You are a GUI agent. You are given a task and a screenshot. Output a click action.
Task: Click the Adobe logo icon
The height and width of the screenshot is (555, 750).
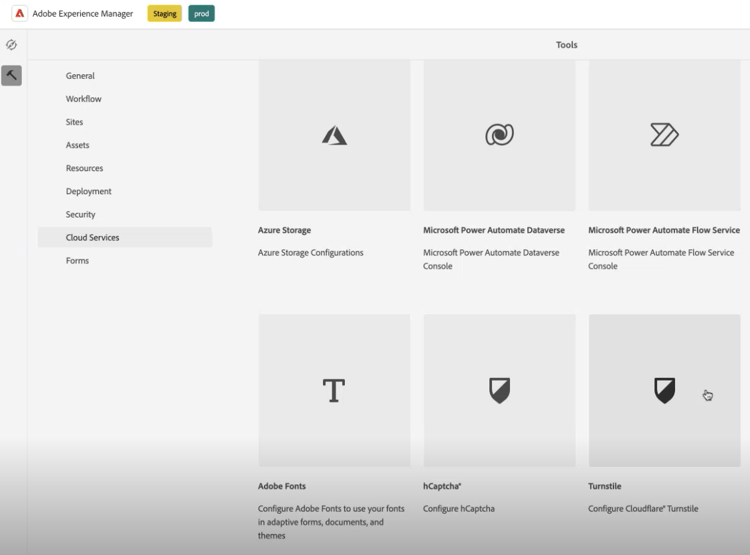[20, 13]
